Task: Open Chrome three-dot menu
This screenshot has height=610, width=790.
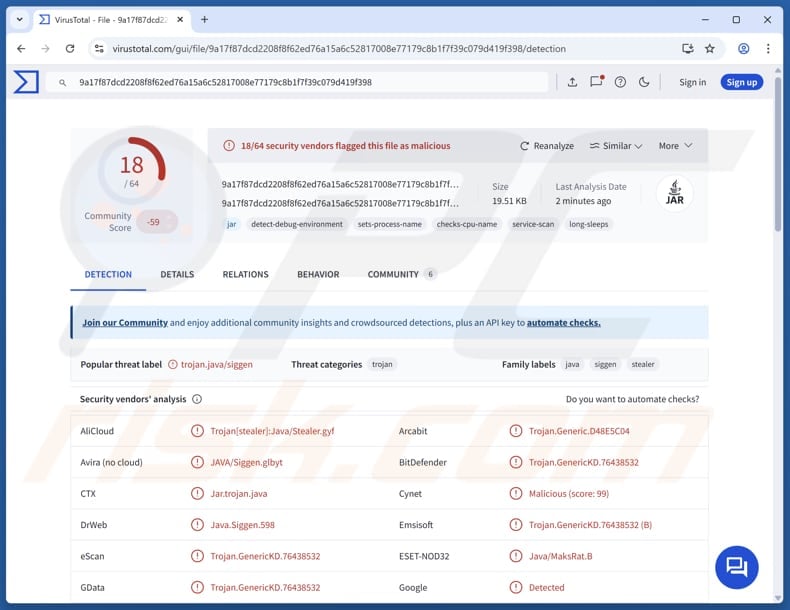Action: coord(768,48)
